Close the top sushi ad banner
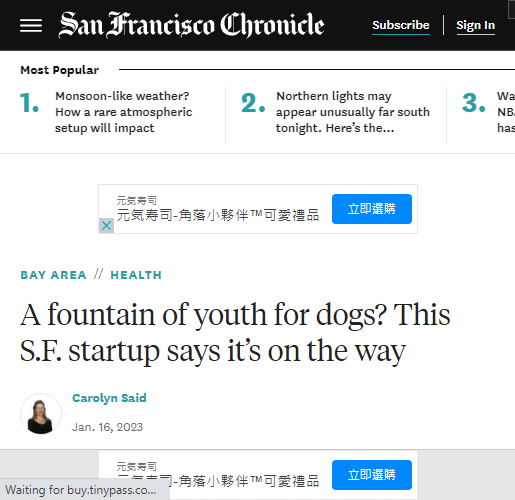Viewport: 515px width, 500px height. pyautogui.click(x=106, y=226)
